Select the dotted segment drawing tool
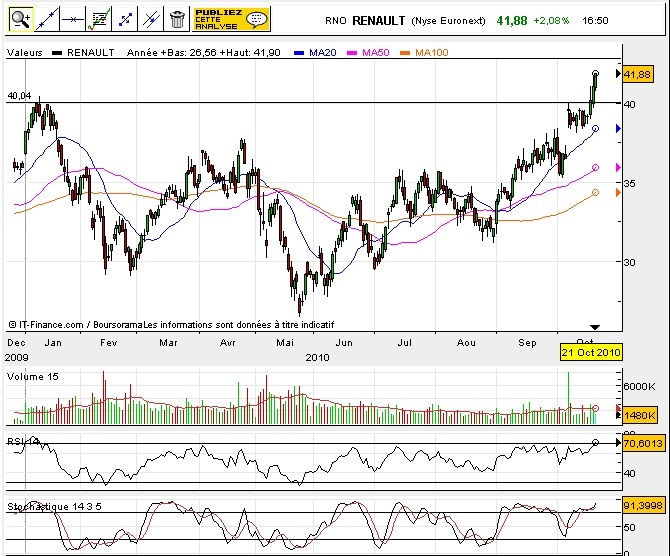Screen dimensions: 670x556 tap(125, 19)
